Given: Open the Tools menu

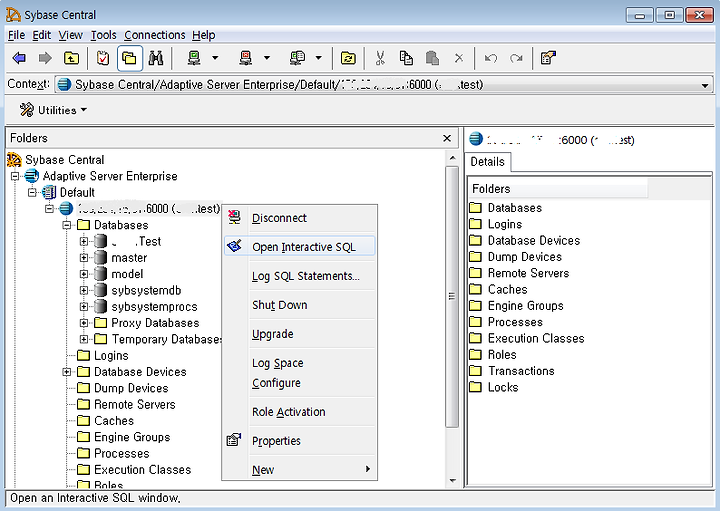Looking at the screenshot, I should tap(103, 35).
